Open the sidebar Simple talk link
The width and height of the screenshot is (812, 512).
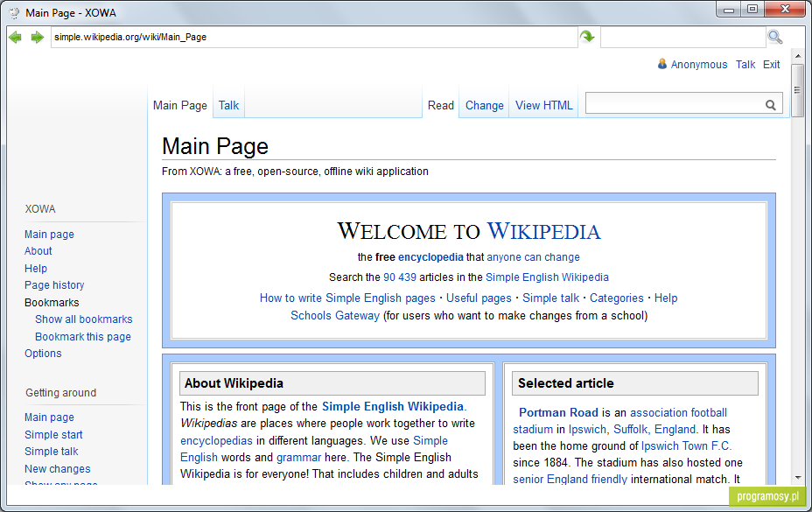[x=52, y=452]
